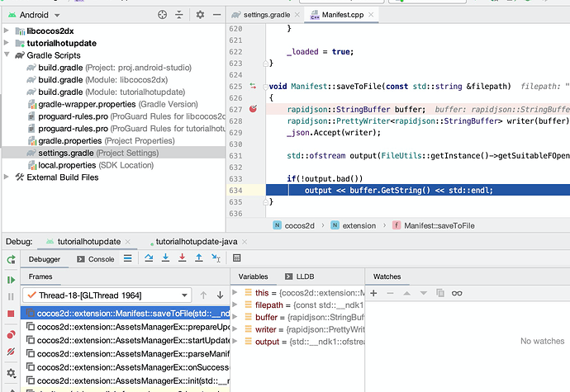Toggle Mute Breakpoints in debug sidebar
Screen dimensions: 570x392
tap(11, 352)
